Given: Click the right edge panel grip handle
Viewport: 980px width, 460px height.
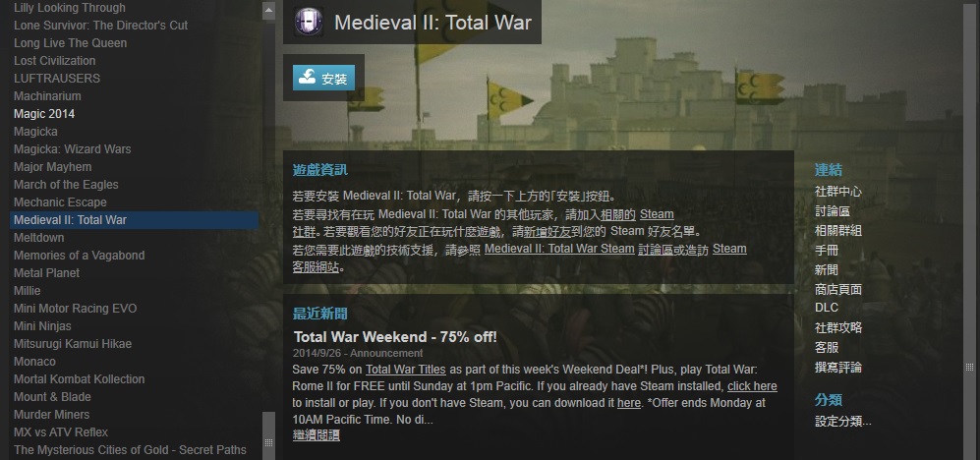Looking at the screenshot, I should click(969, 367).
